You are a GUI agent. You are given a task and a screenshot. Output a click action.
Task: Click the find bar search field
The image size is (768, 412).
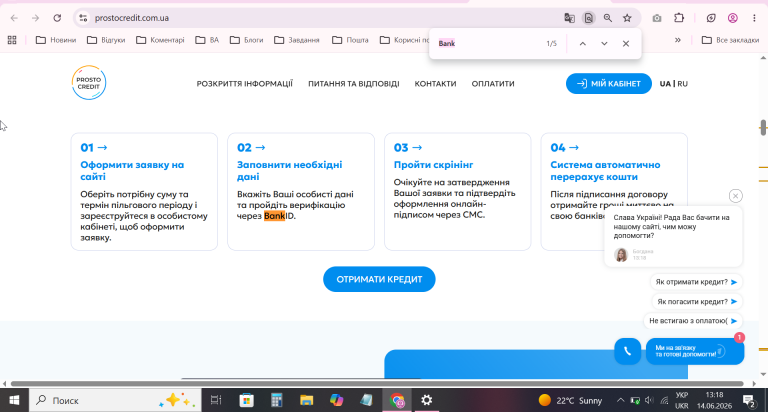pos(487,44)
